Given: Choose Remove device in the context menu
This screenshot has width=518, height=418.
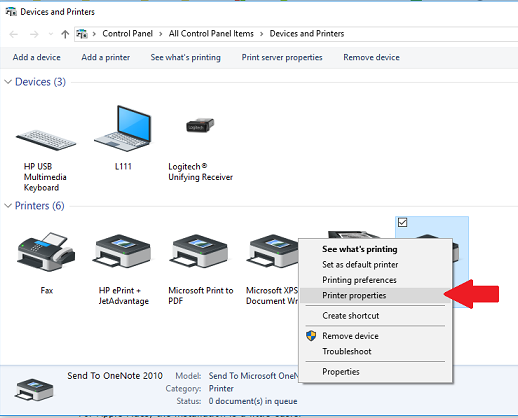Looking at the screenshot, I should tap(375, 336).
